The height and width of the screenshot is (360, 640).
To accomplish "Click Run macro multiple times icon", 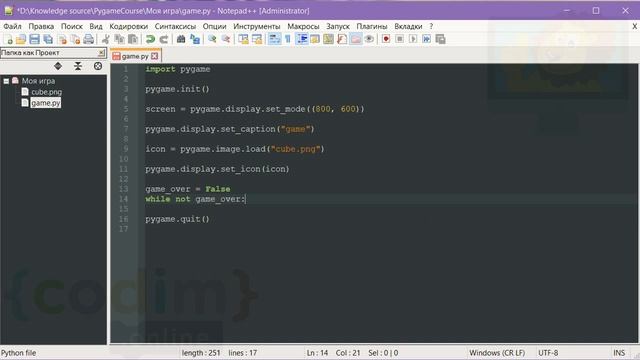I will tap(427, 39).
